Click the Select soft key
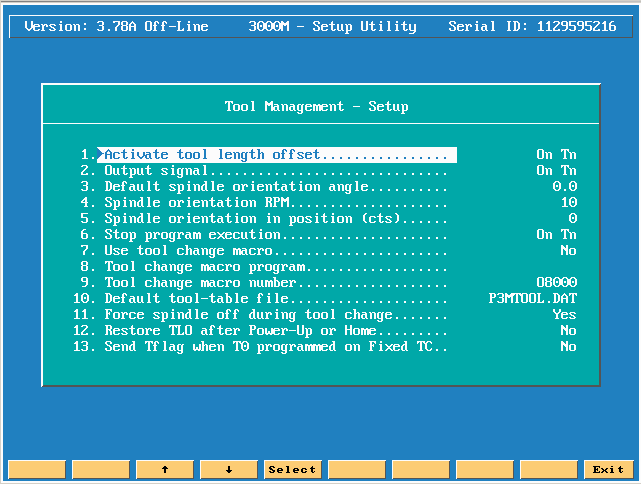The height and width of the screenshot is (484, 641). [x=293, y=469]
